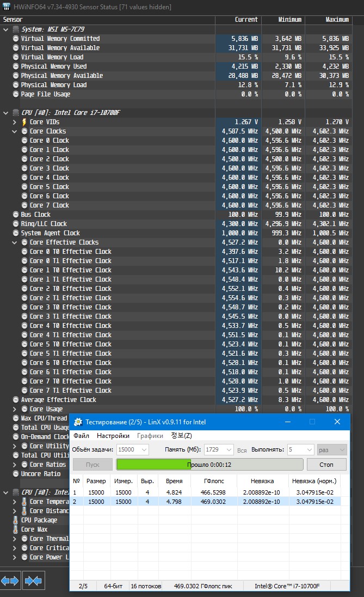Image resolution: width=364 pixels, height=597 pixels.
Task: Click the Sensor column header
Action: point(108,20)
